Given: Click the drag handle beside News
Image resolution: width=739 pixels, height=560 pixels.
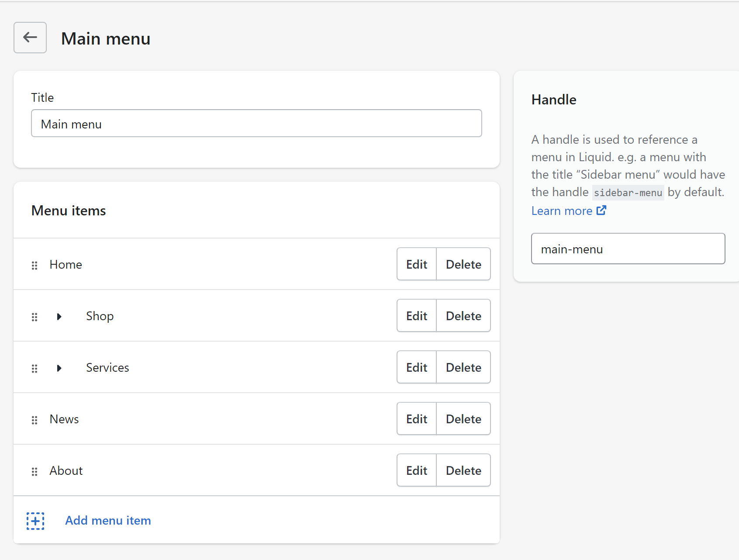Looking at the screenshot, I should (x=35, y=420).
